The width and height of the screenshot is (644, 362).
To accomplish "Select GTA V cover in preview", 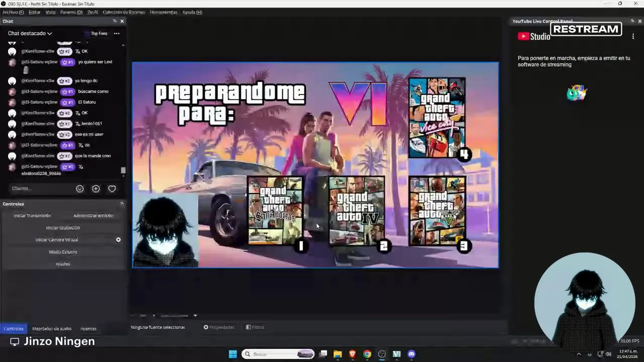I will [437, 211].
